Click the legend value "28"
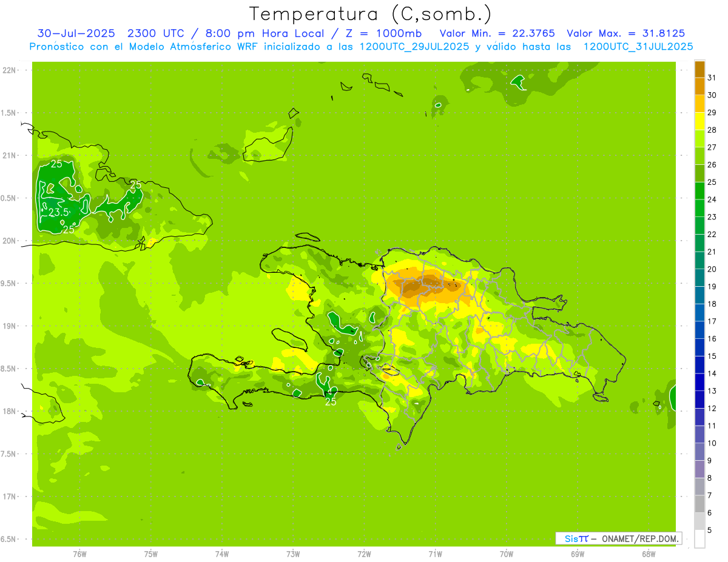The height and width of the screenshot is (562, 728). point(712,130)
